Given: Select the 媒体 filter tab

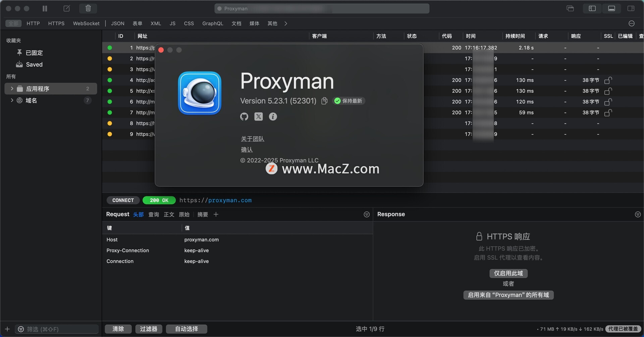Looking at the screenshot, I should coord(254,23).
